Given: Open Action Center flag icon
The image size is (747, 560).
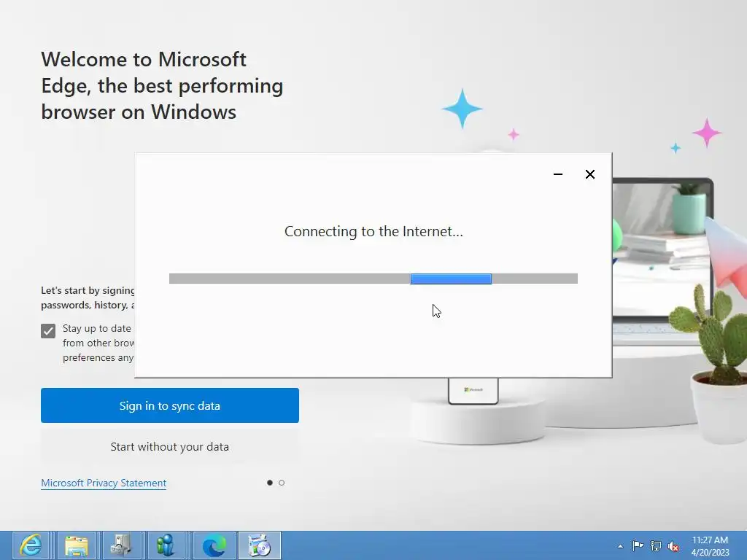Looking at the screenshot, I should [638, 545].
